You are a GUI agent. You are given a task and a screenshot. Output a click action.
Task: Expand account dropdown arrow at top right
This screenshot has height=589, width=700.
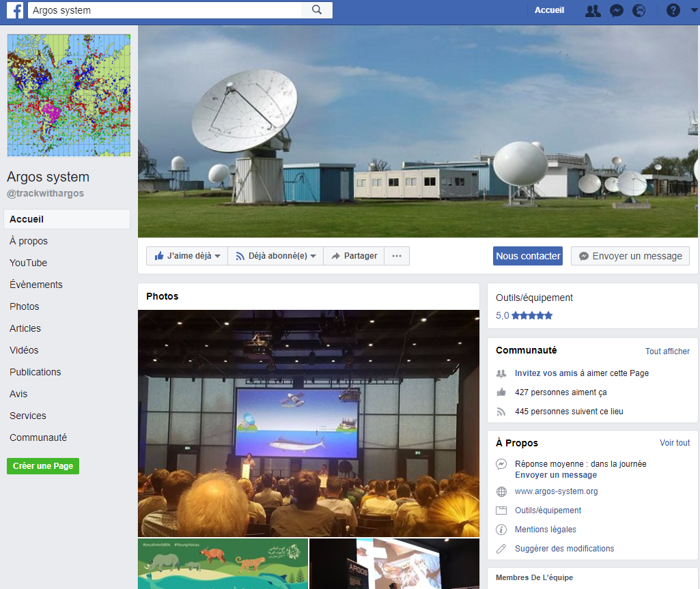click(x=695, y=10)
